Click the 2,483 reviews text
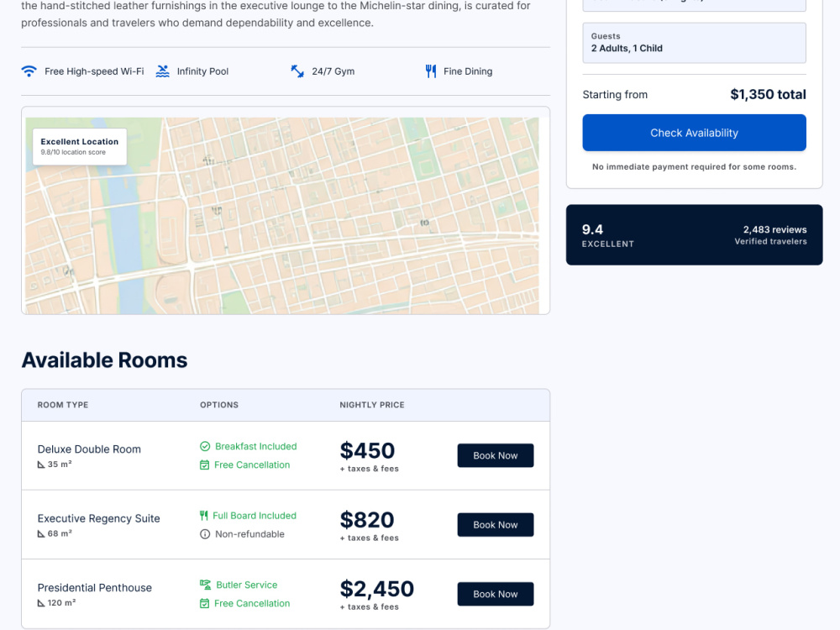The width and height of the screenshot is (840, 630). [774, 229]
